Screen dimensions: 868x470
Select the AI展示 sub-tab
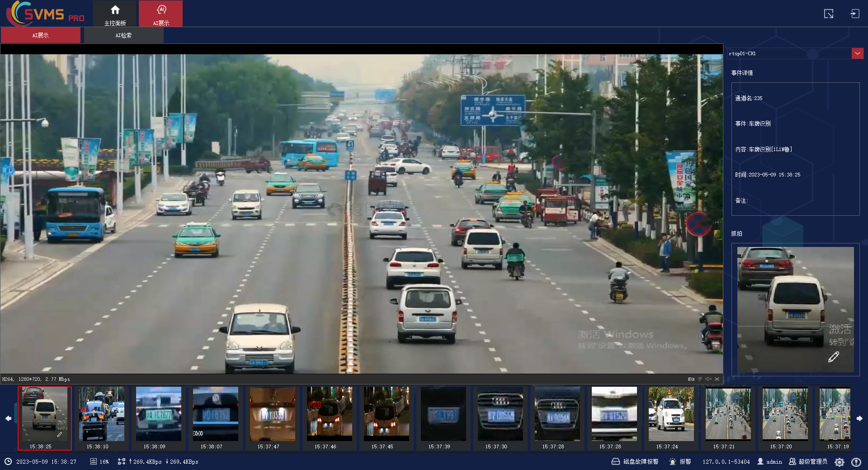40,35
